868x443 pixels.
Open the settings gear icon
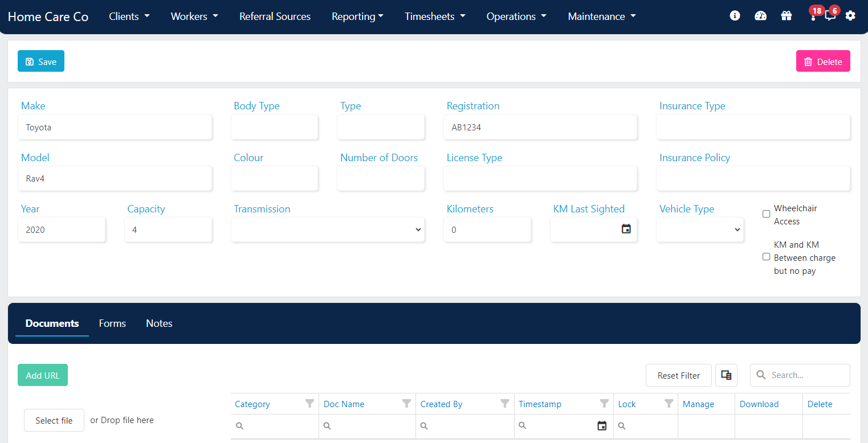click(x=850, y=16)
